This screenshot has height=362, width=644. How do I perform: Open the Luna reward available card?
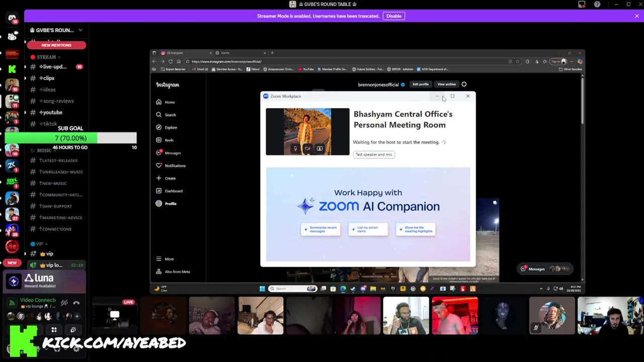point(44,282)
